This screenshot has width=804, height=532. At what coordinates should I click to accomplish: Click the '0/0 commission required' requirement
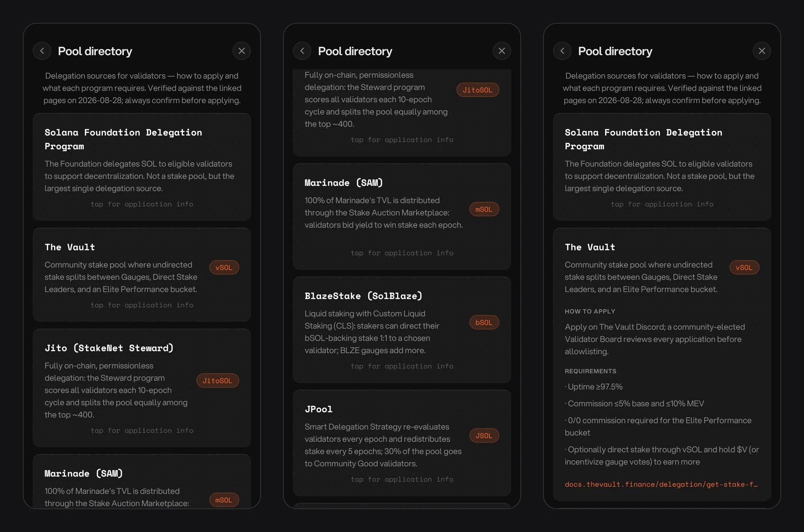tap(658, 426)
